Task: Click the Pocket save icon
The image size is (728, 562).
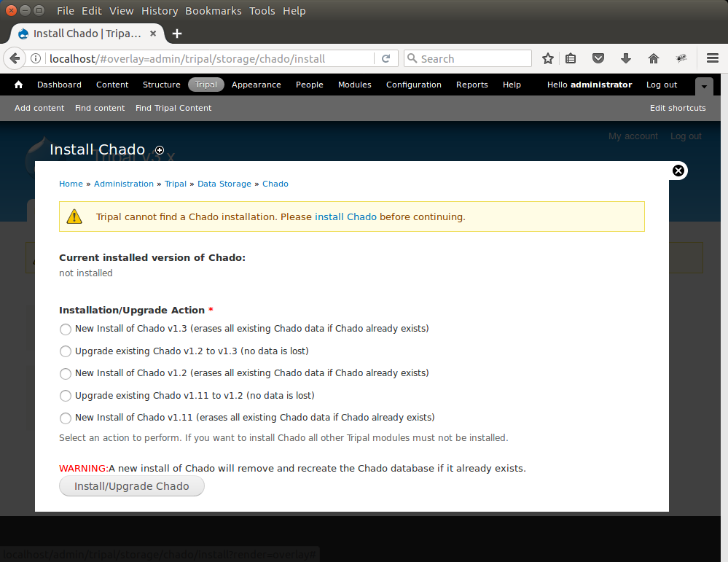Action: pos(598,59)
